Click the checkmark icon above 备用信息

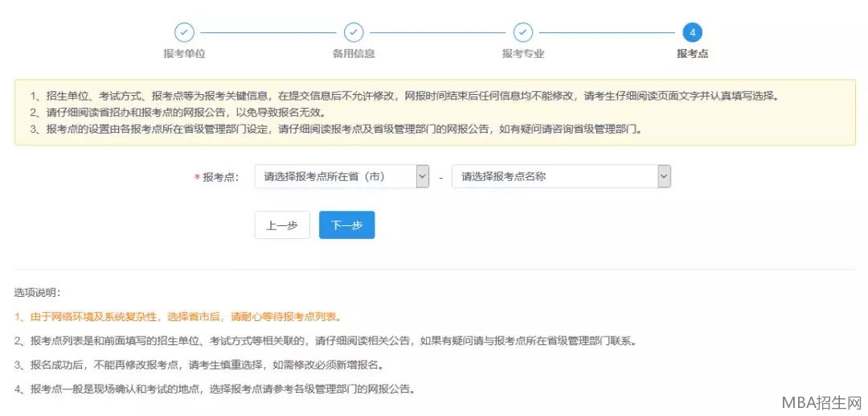click(x=354, y=32)
